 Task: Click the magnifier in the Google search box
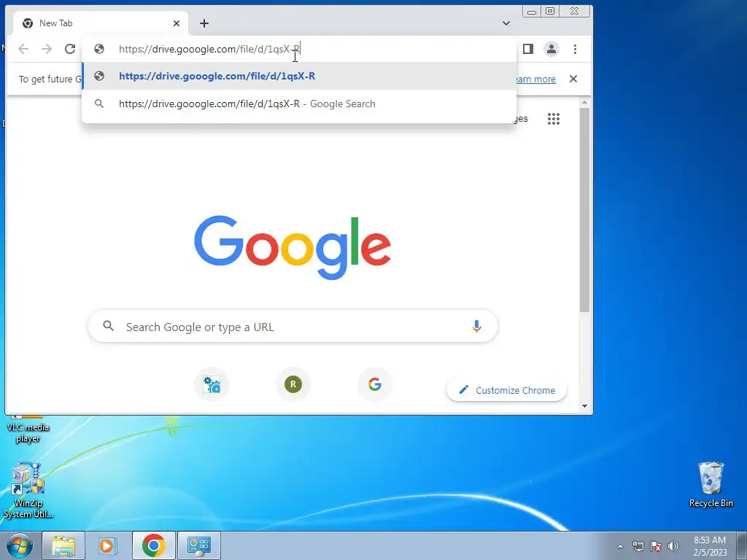point(109,326)
